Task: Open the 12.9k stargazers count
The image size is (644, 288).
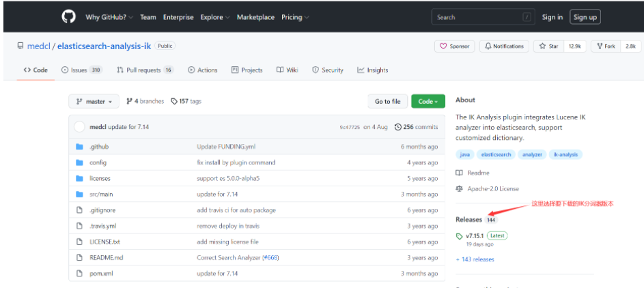Action: click(x=574, y=46)
